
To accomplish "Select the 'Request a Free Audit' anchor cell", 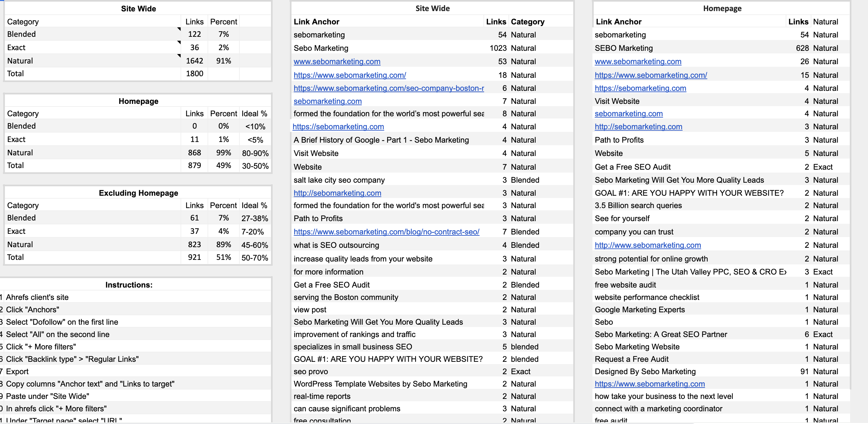I will click(x=689, y=359).
